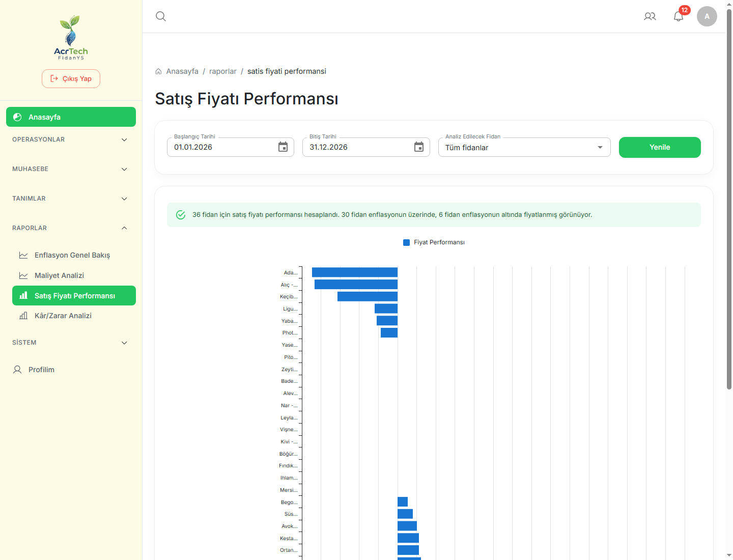Screen dimensions: 733x560
Task: Click the Ligu... chart bar
Action: pyautogui.click(x=386, y=309)
